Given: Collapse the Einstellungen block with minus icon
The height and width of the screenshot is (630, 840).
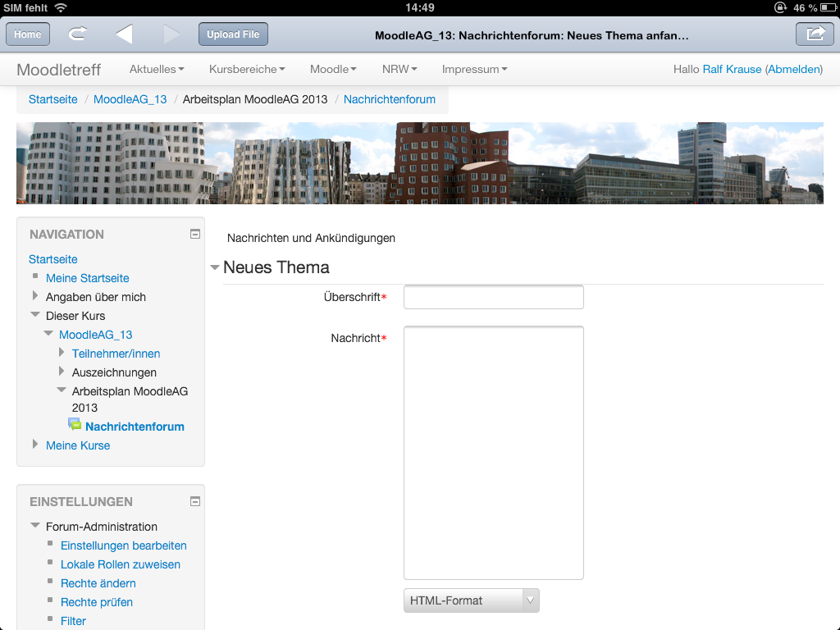Looking at the screenshot, I should [195, 501].
